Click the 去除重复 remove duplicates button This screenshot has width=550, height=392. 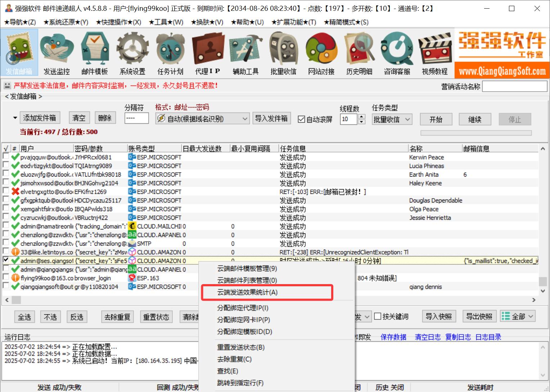(x=117, y=317)
